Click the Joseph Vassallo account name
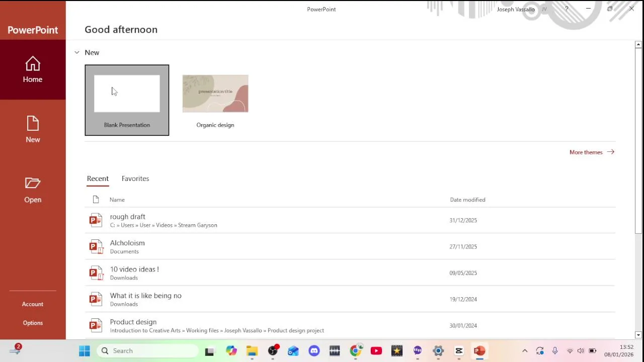 516,9
